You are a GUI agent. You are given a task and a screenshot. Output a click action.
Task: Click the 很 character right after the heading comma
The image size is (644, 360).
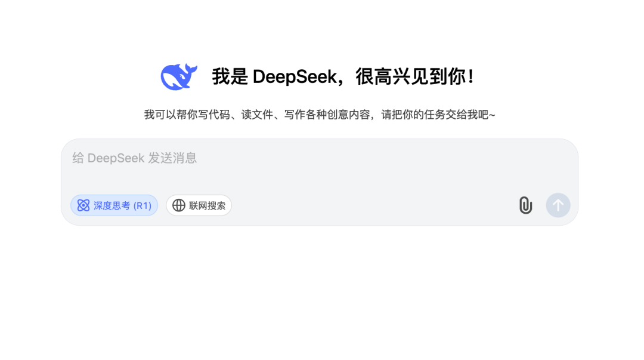click(365, 76)
